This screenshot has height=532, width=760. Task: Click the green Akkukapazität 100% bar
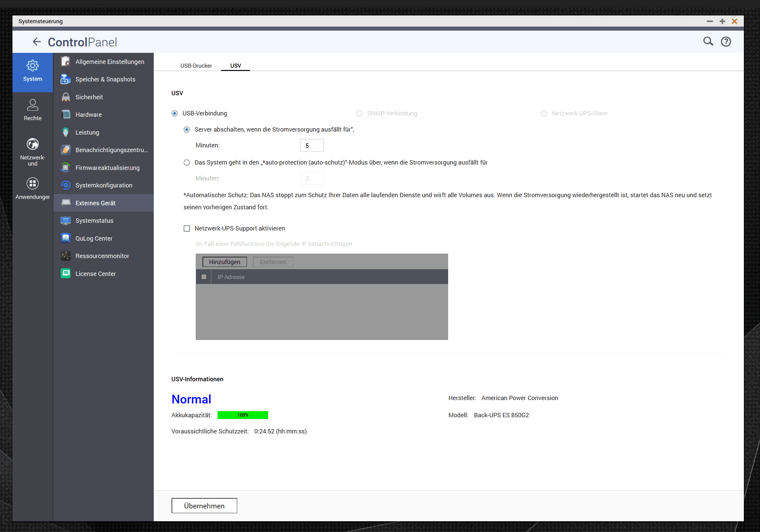[243, 415]
